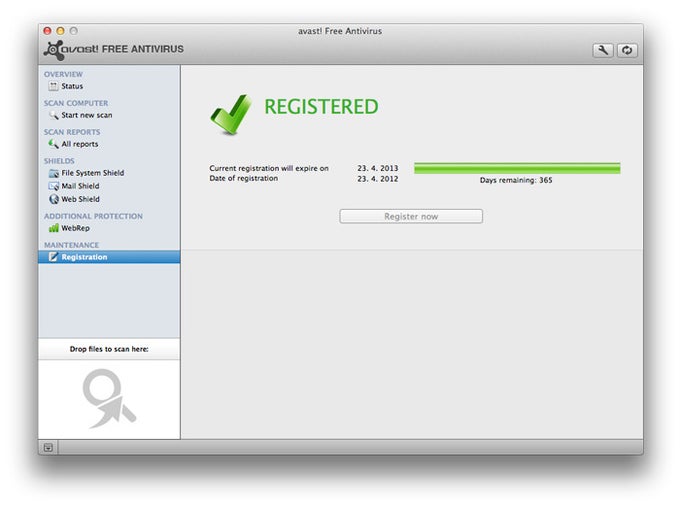Click the File System Shield icon
Image resolution: width=680 pixels, height=506 pixels.
point(53,173)
